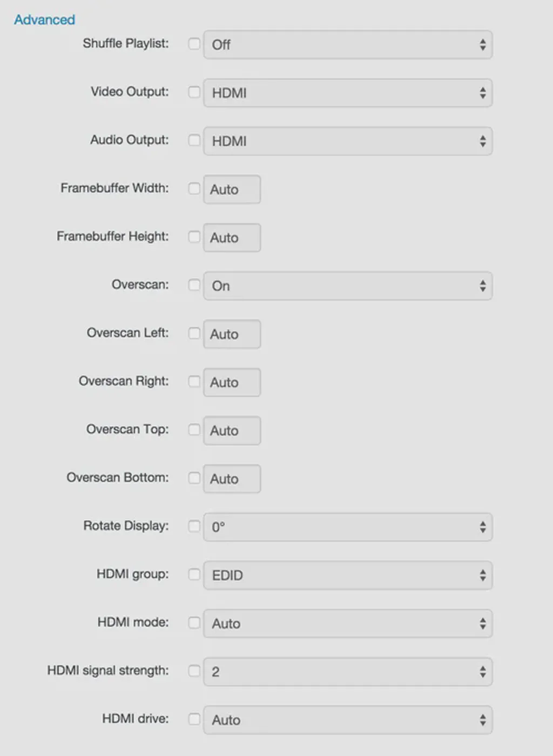Click the Overscan Top Auto field
Image resolution: width=553 pixels, height=756 pixels.
(232, 430)
